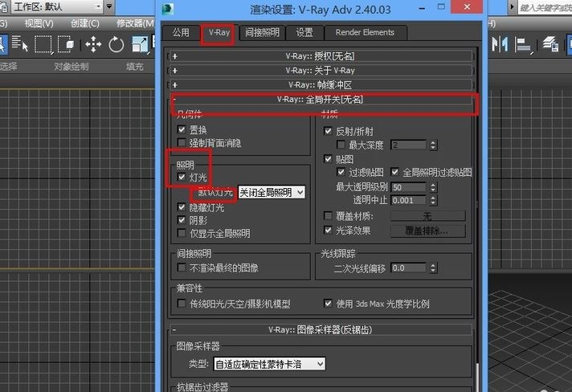Click the Mirror tool icon
The image size is (572, 392).
500,44
